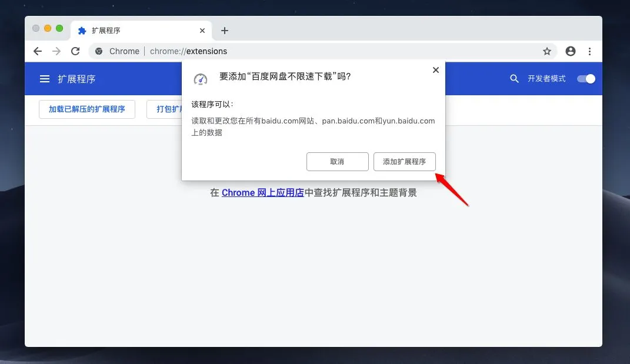Screen dimensions: 630x364
Task: Open the hamburger menu beside 扩展程序
Action: tap(45, 79)
